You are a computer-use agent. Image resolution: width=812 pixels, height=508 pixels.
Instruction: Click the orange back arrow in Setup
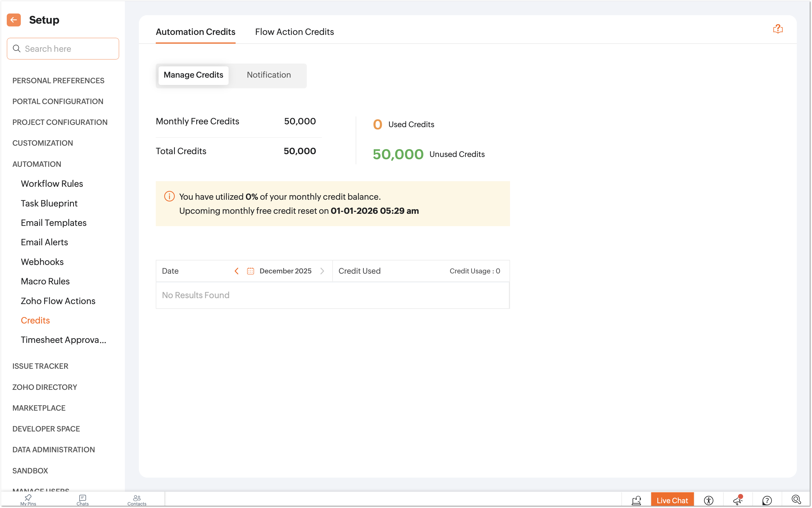tap(14, 20)
